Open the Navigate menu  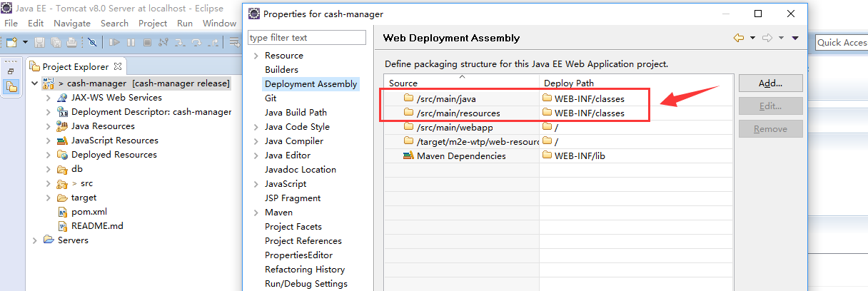(x=72, y=23)
